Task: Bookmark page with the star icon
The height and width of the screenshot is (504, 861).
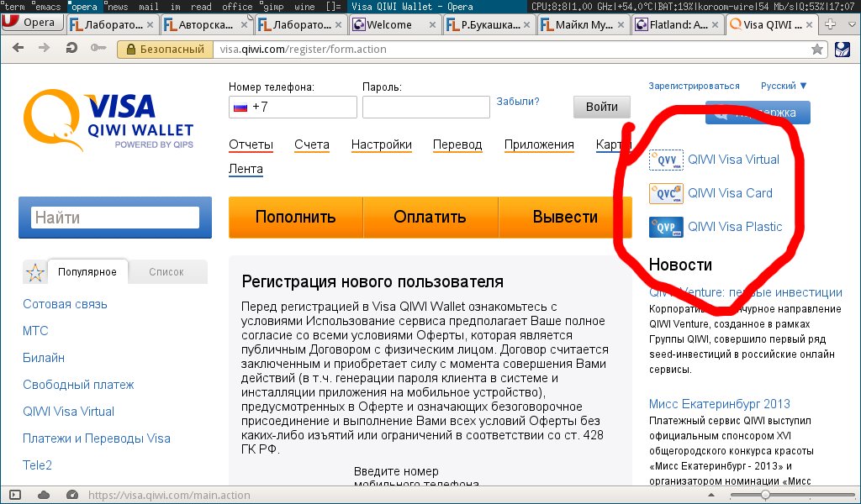Action: click(816, 50)
